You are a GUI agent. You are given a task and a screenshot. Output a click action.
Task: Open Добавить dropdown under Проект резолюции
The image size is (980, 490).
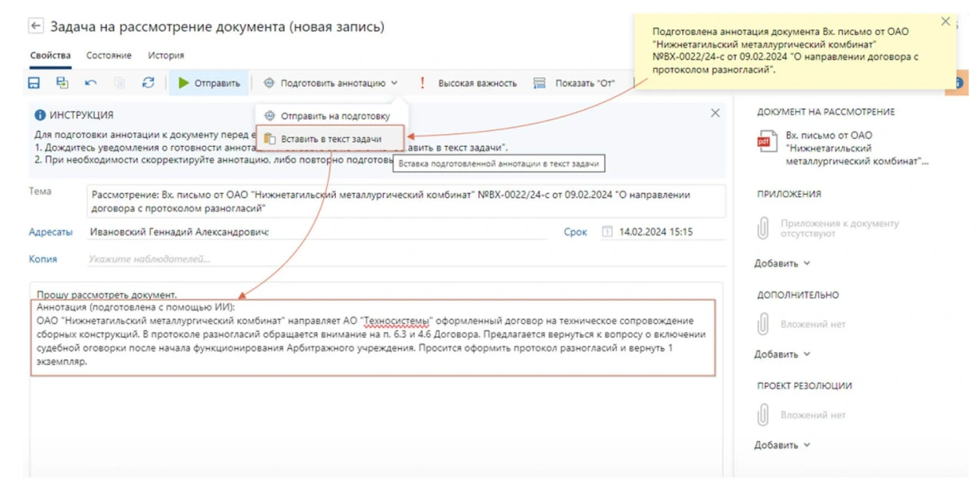(782, 445)
